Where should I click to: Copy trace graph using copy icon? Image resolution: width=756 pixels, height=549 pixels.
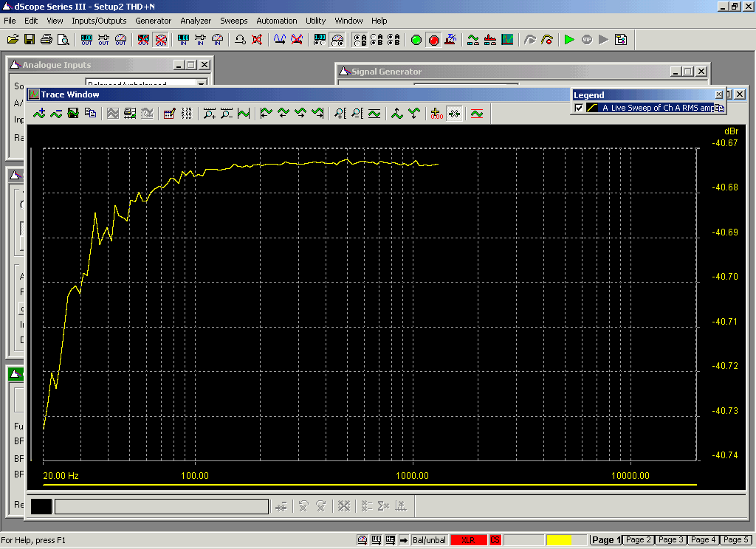point(90,114)
